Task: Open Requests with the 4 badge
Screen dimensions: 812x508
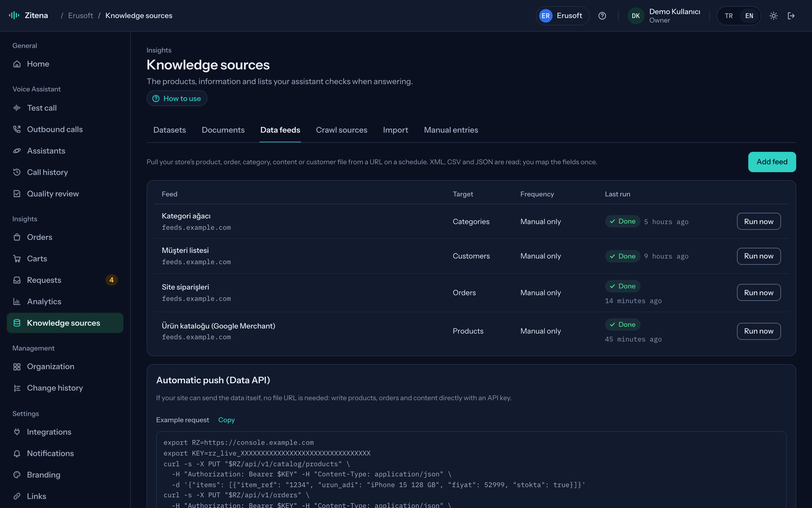Action: click(x=65, y=280)
